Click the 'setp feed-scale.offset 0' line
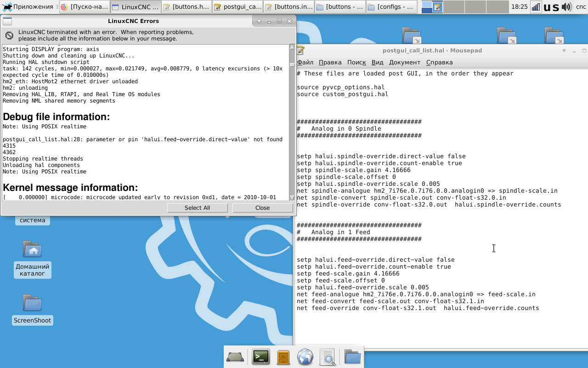588x368 pixels. tap(340, 281)
